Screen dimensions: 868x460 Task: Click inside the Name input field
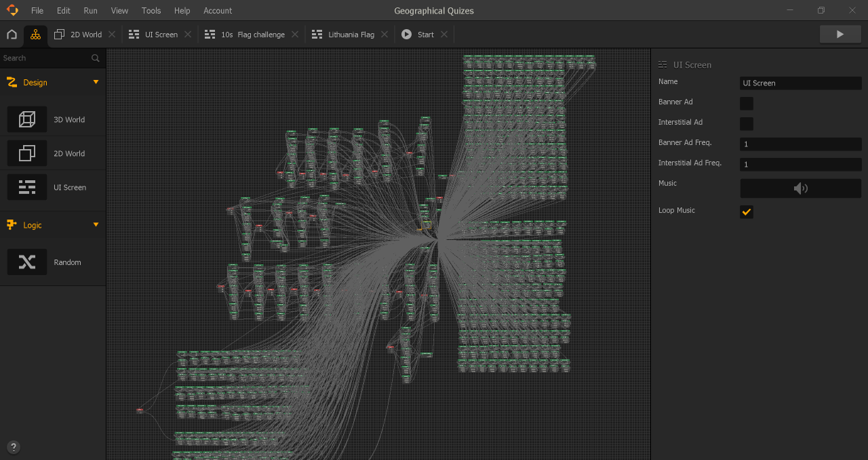click(x=800, y=83)
